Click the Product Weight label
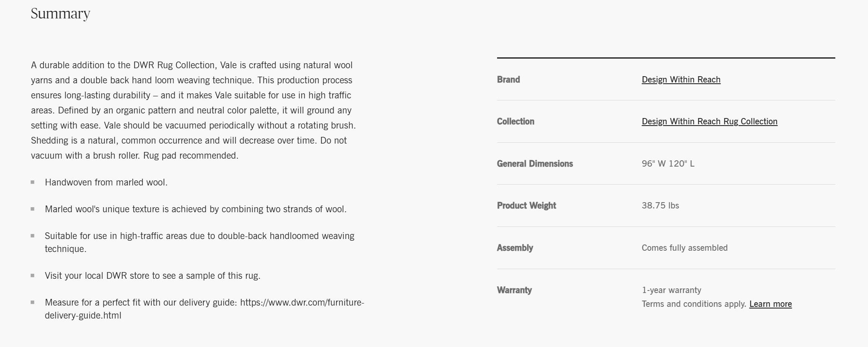Screen dimensions: 868x347 click(x=526, y=206)
